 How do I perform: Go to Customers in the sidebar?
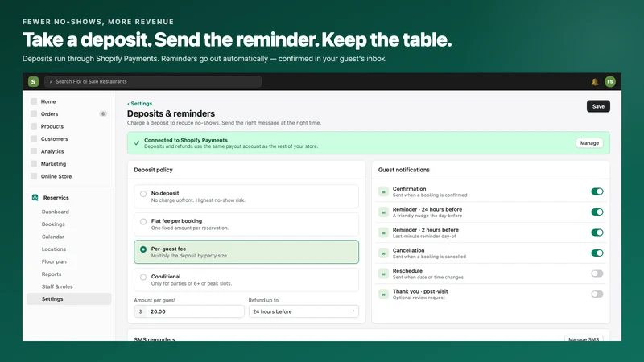point(54,138)
